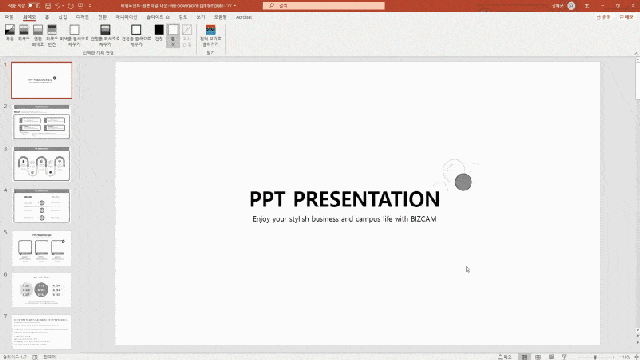Toggle the Notes pane from status bar
Screen dimensions: 640x360
point(504,357)
